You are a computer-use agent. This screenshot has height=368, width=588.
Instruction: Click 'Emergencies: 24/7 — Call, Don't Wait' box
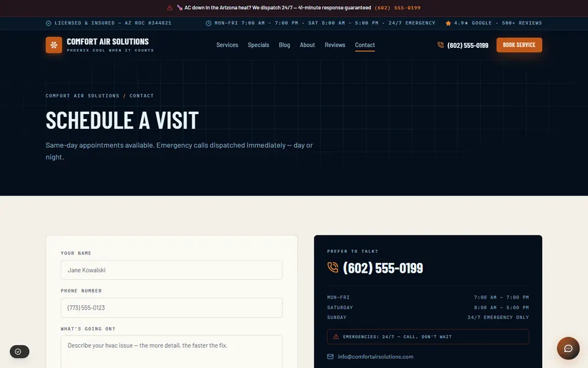(428, 337)
